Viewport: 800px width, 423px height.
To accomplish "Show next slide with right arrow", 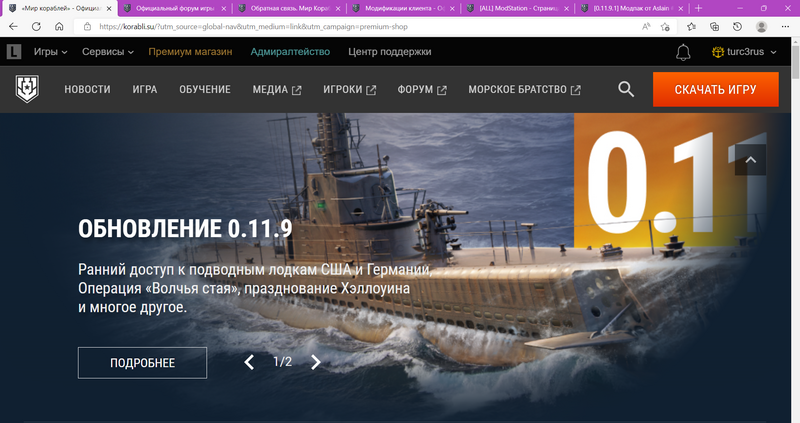I will pos(316,362).
